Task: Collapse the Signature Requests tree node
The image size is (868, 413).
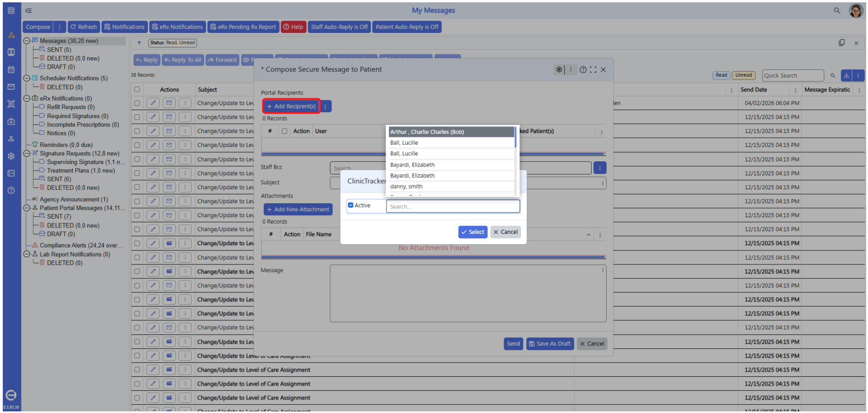Action: [x=27, y=153]
